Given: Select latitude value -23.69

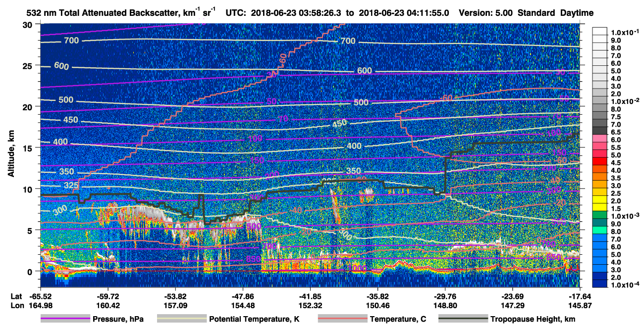Looking at the screenshot, I should pyautogui.click(x=512, y=296).
